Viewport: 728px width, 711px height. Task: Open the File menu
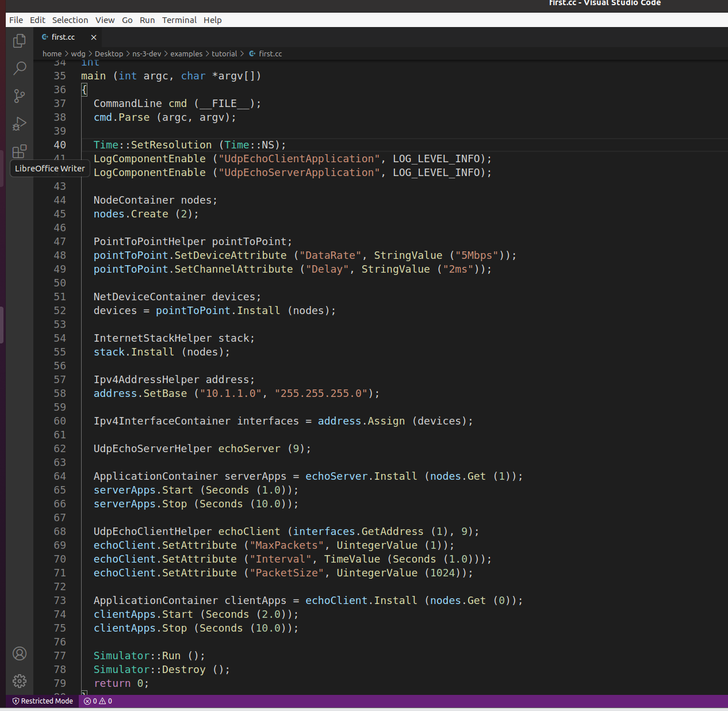(x=16, y=20)
